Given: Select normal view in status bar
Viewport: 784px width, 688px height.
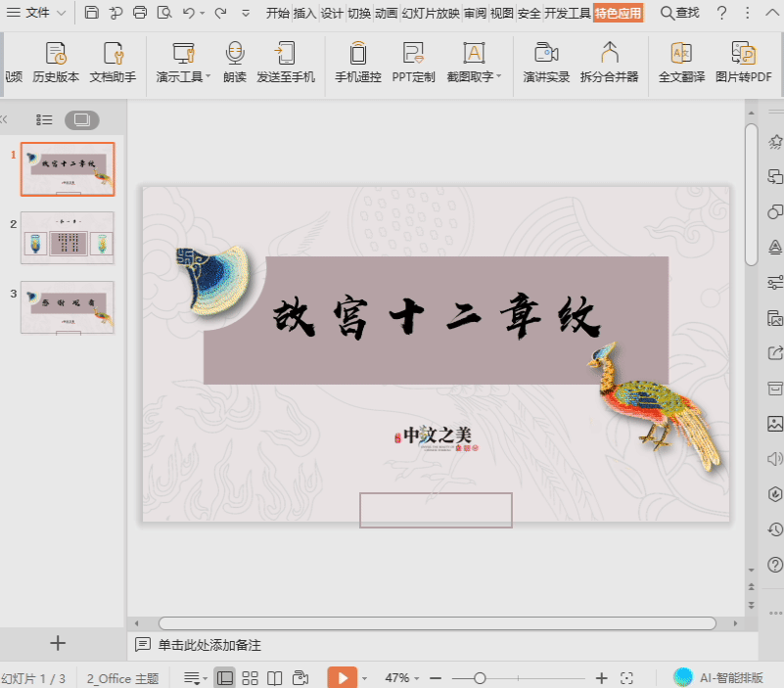Looking at the screenshot, I should click(225, 678).
